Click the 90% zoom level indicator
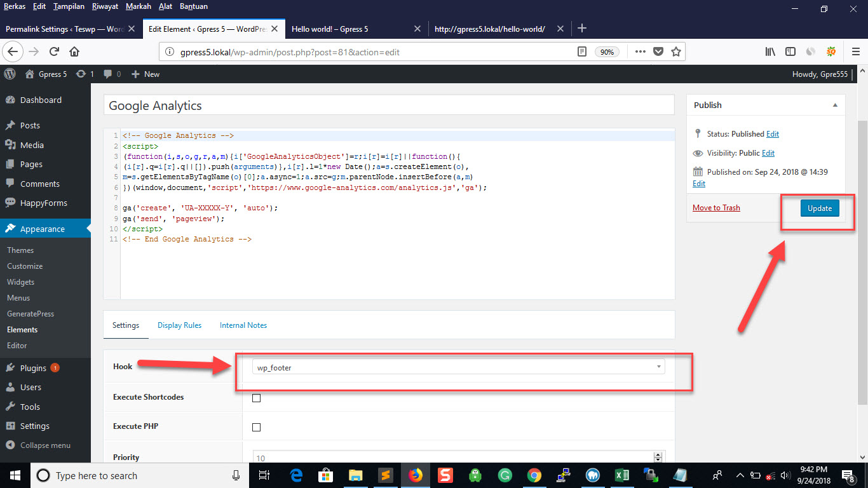This screenshot has height=488, width=868. coord(607,52)
